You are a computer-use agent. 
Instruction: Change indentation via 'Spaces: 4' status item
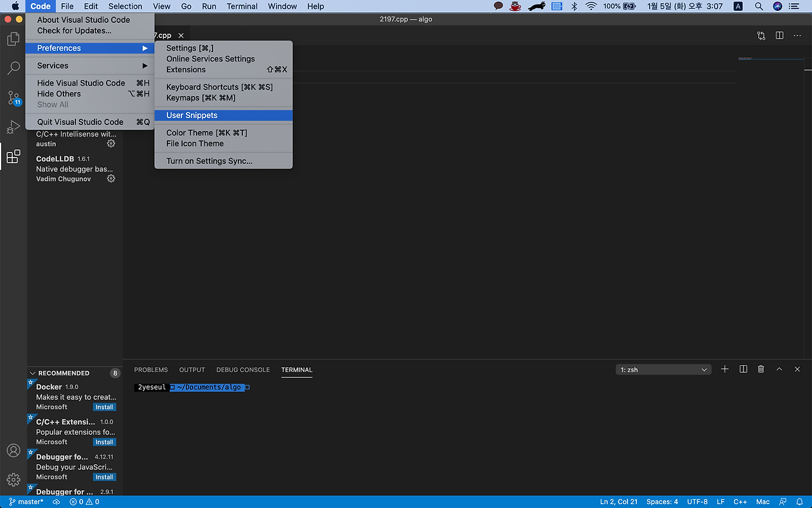point(662,502)
